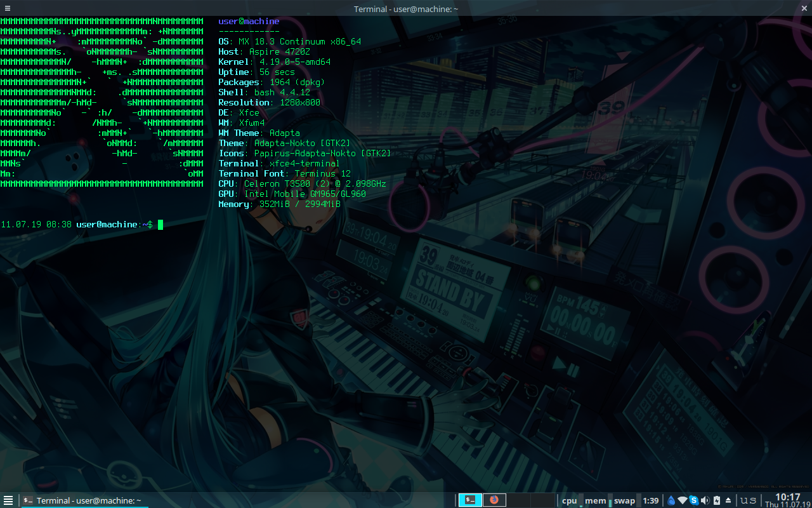
Task: Click the 'Resolution: 1280x800' line
Action: click(269, 102)
